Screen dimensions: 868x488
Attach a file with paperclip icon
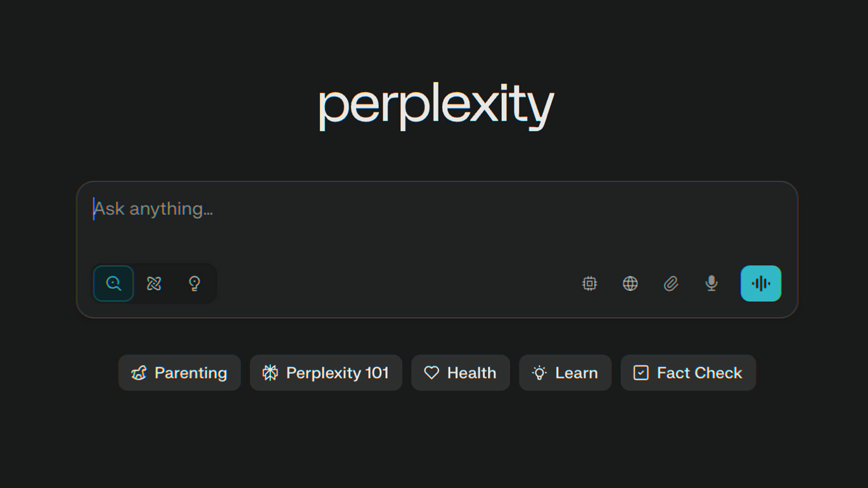pos(671,283)
